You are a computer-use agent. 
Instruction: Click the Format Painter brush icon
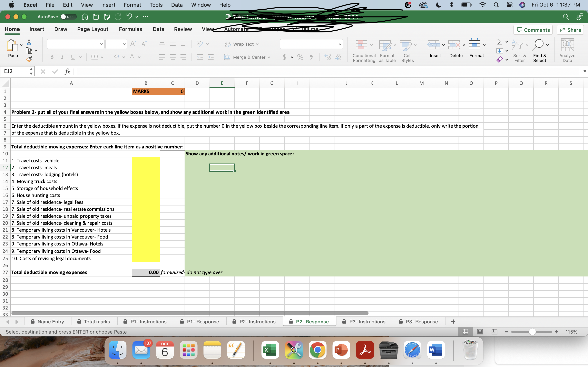(x=29, y=59)
